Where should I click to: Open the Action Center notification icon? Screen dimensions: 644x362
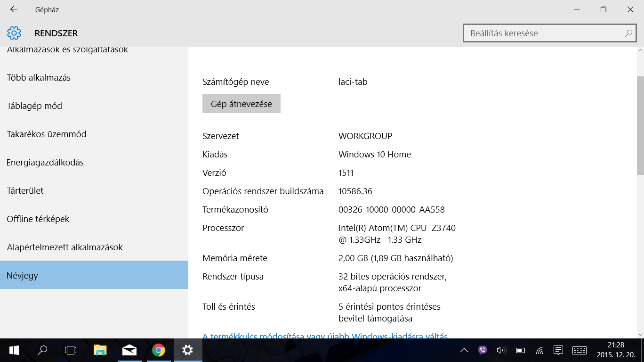pyautogui.click(x=558, y=350)
